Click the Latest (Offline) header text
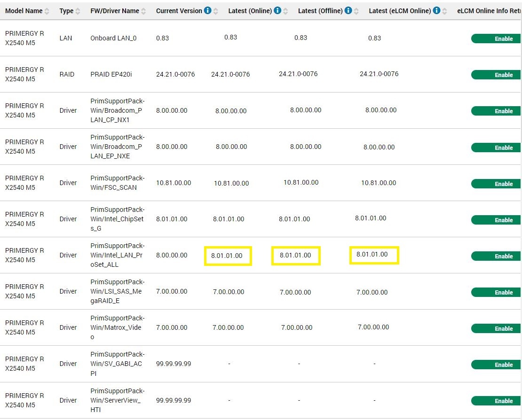Screen dimensions: 522x420 (x=320, y=11)
